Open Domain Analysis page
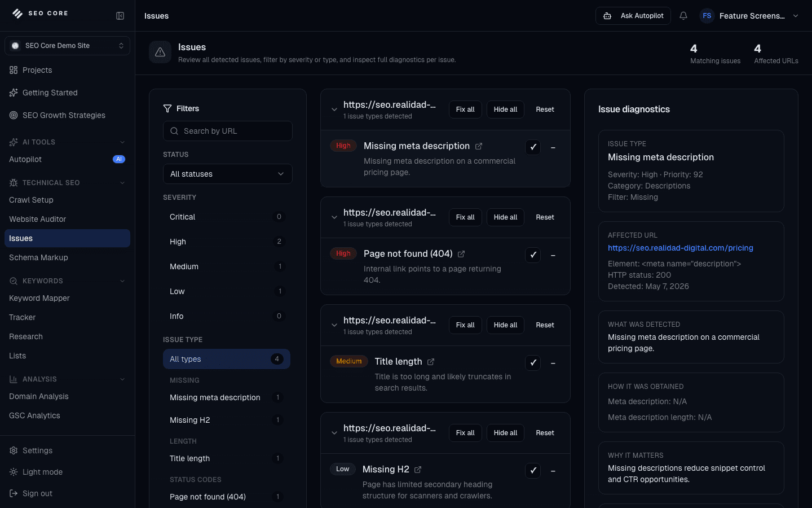812x508 pixels. (67, 396)
